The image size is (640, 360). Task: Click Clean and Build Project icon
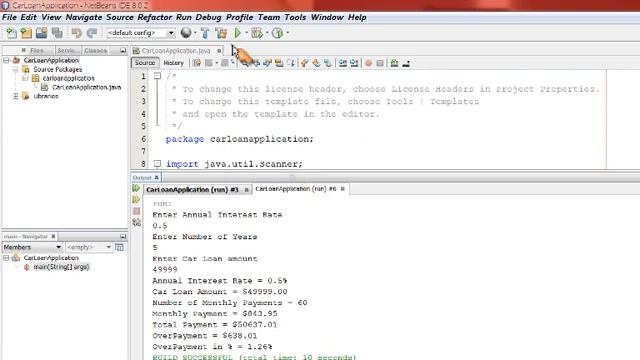221,33
